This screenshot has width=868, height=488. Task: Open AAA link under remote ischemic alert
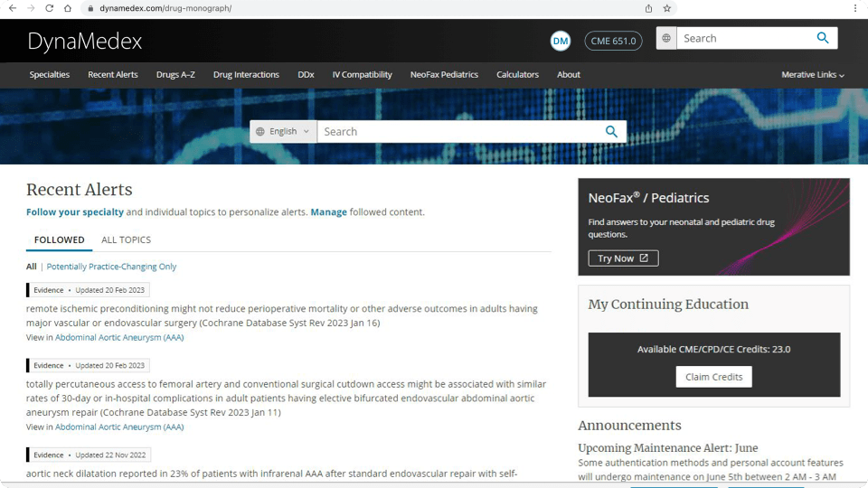[119, 337]
